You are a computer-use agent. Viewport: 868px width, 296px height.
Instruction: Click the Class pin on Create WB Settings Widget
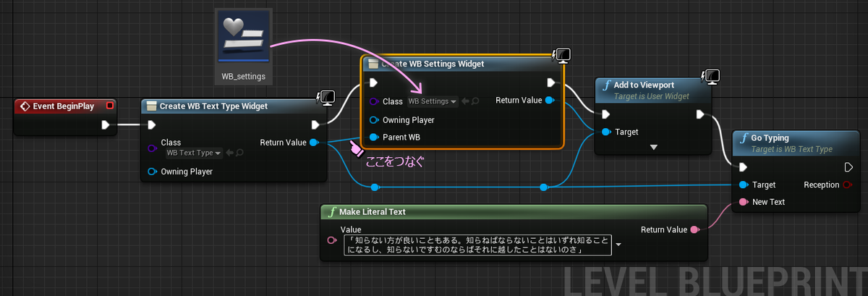tap(374, 101)
